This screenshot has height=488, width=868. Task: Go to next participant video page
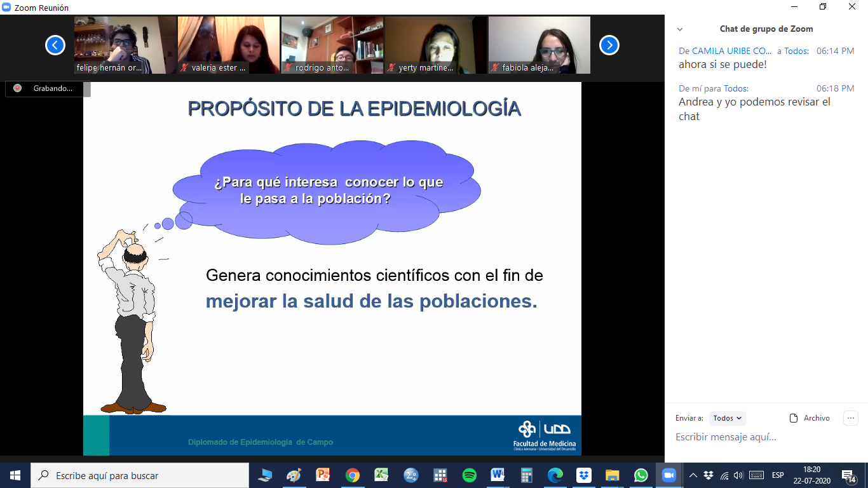609,45
